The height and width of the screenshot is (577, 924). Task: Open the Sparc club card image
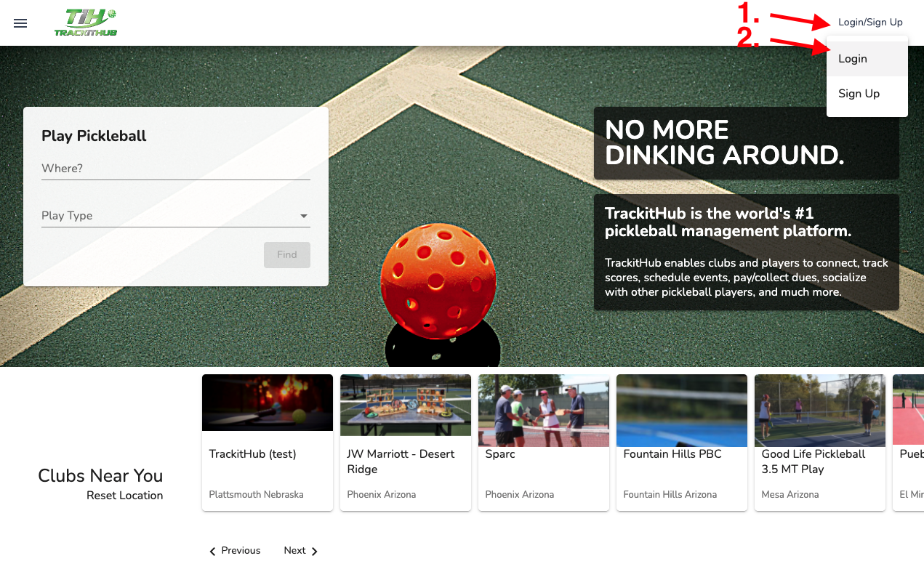pyautogui.click(x=544, y=411)
